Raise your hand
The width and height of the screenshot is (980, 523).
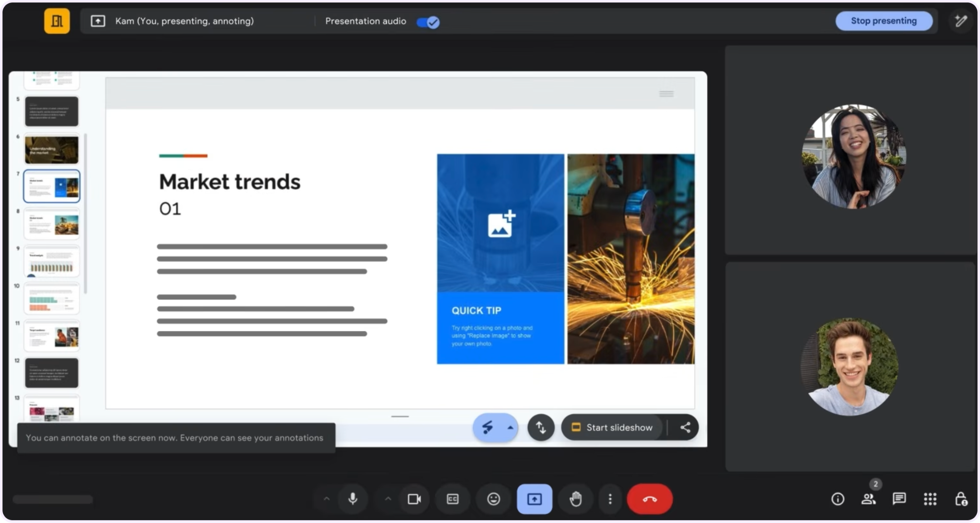click(576, 499)
